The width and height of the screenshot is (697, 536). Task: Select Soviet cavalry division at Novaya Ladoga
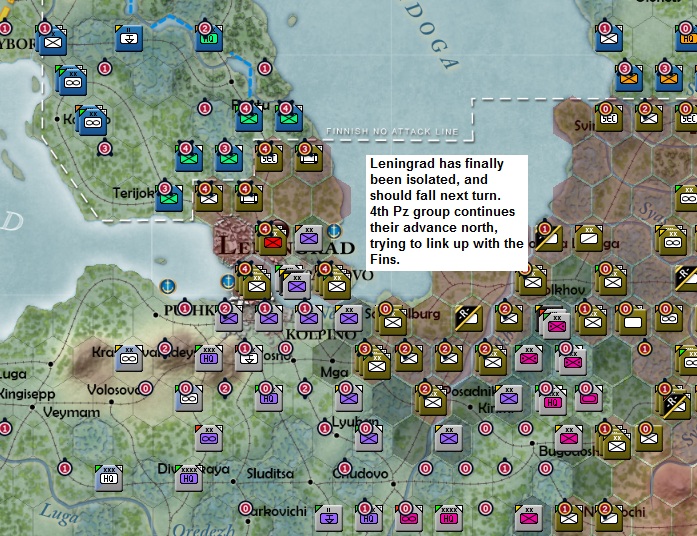tap(589, 239)
